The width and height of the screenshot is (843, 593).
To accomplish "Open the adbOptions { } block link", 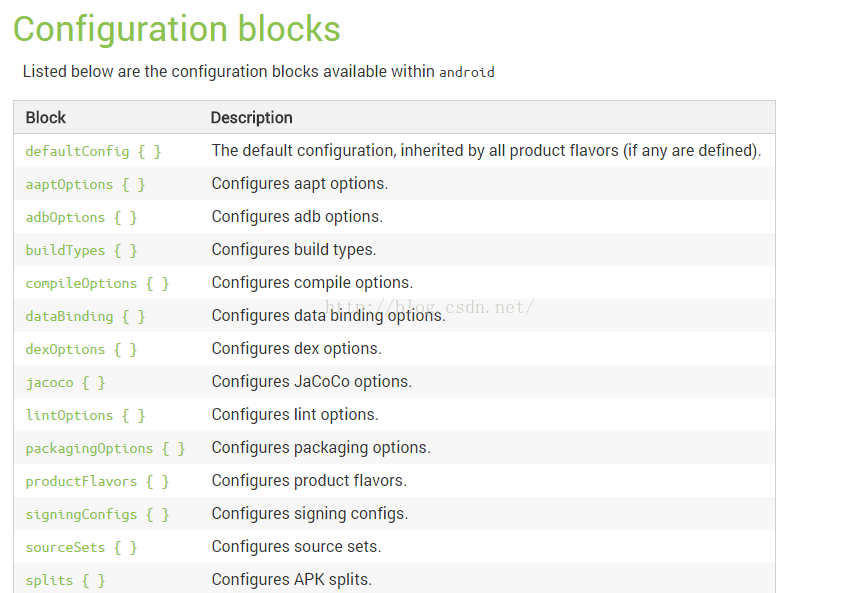I will (81, 217).
